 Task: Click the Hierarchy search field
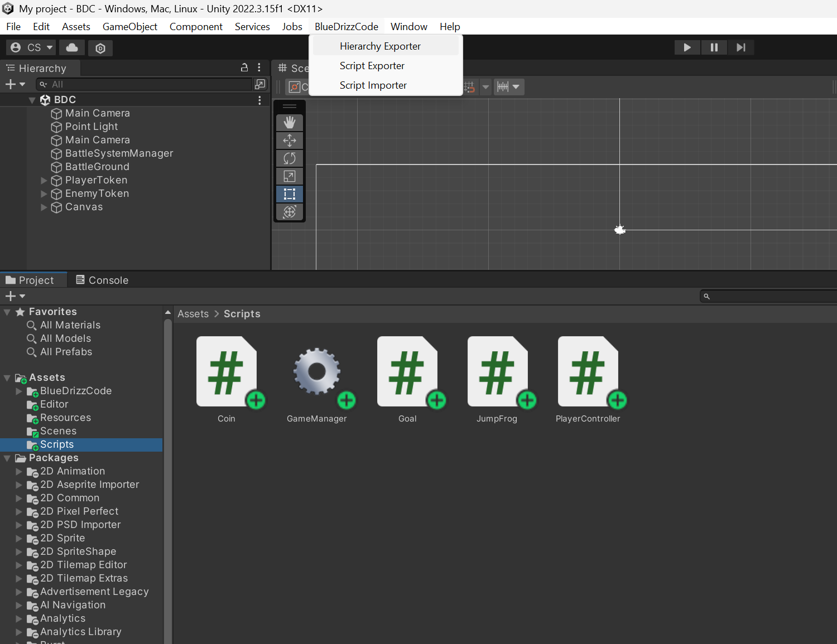coord(145,84)
